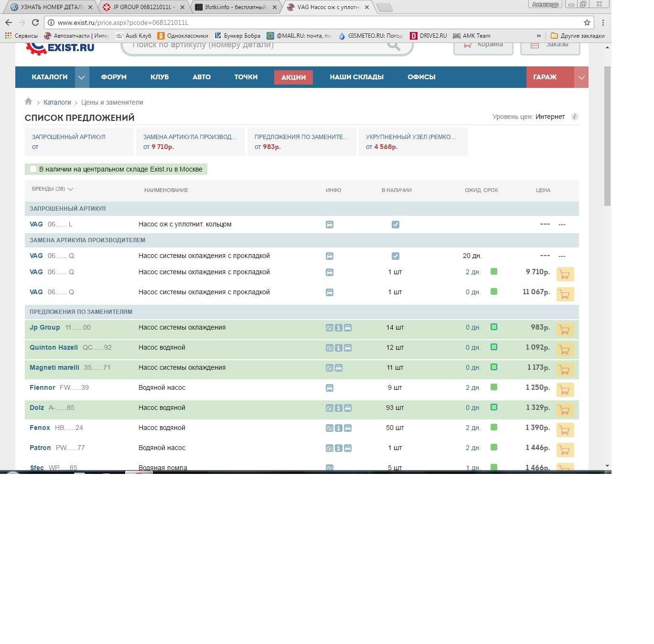
Task: Open Magneti marelli brand link
Action: [54, 367]
